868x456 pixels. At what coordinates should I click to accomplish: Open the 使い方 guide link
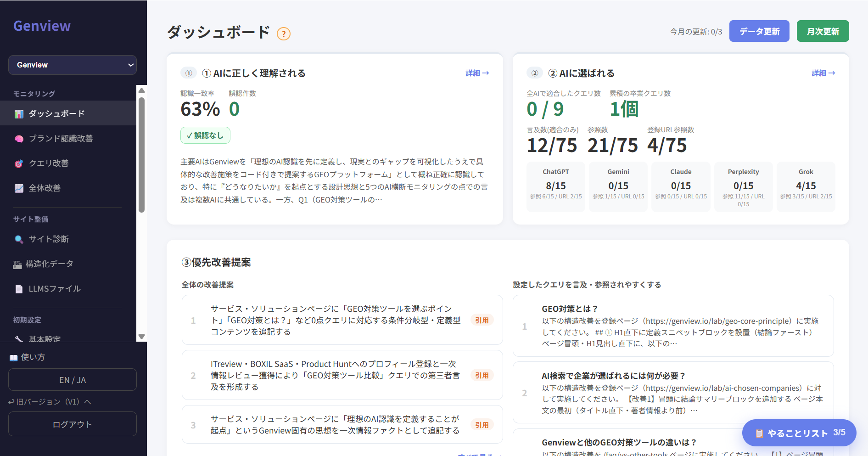(27, 357)
